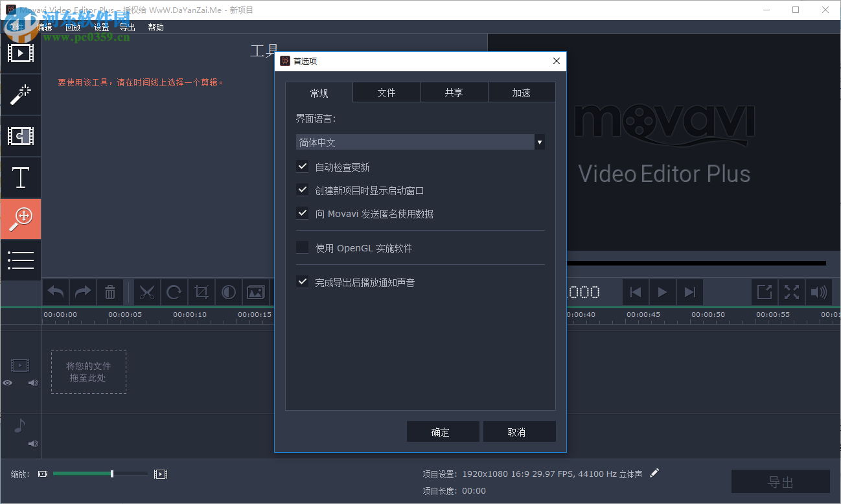Image resolution: width=841 pixels, height=504 pixels.
Task: Select the crop tool on the timeline toolbar
Action: [x=202, y=292]
